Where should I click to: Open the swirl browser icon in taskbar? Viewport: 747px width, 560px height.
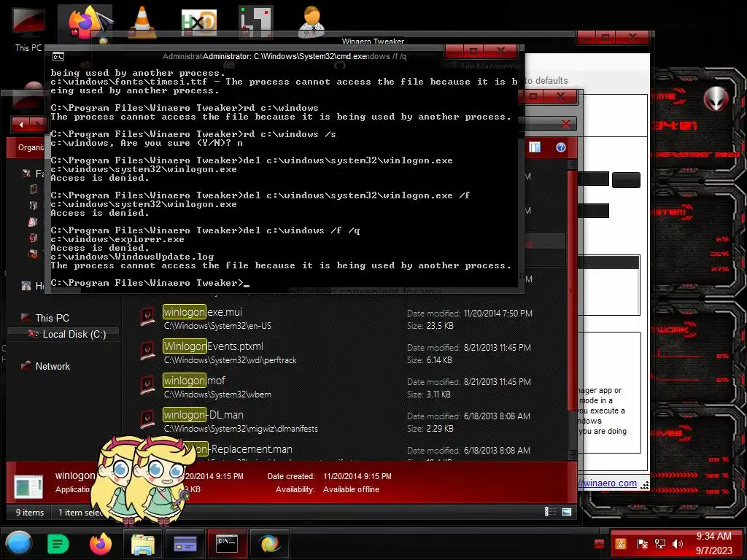[269, 544]
